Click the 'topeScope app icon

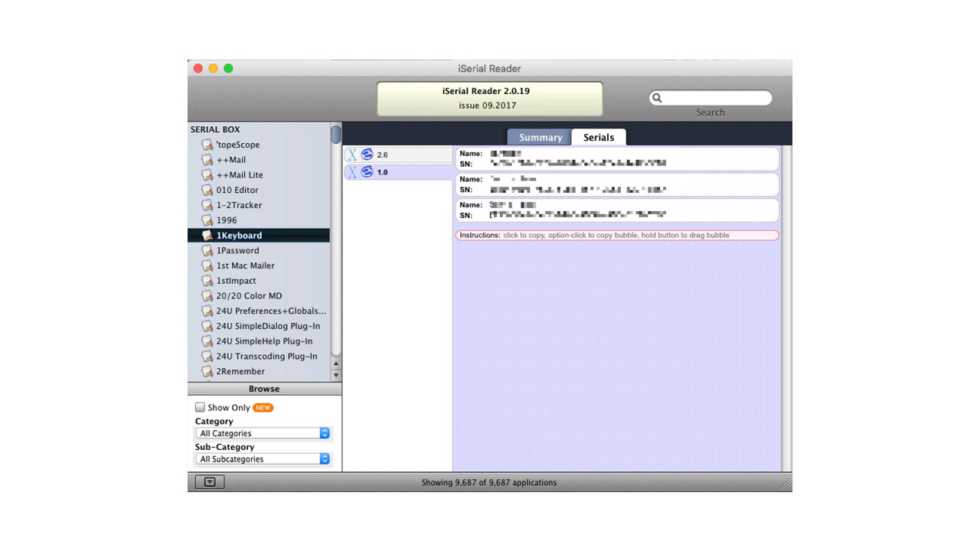207,145
